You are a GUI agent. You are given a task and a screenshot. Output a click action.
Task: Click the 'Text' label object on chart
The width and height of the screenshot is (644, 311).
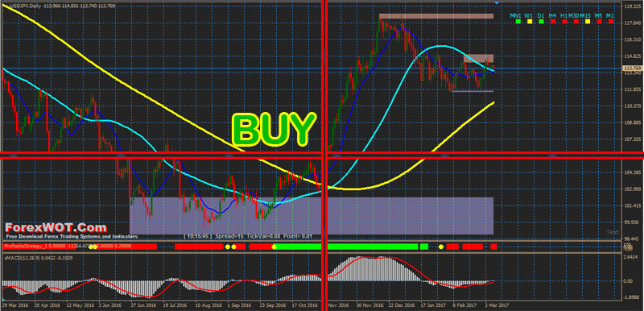pos(613,232)
